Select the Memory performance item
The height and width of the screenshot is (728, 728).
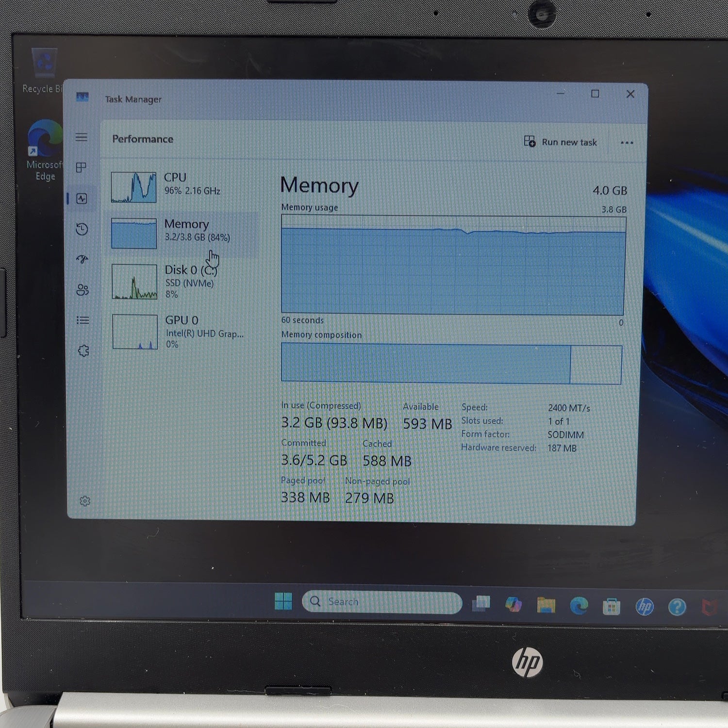181,233
